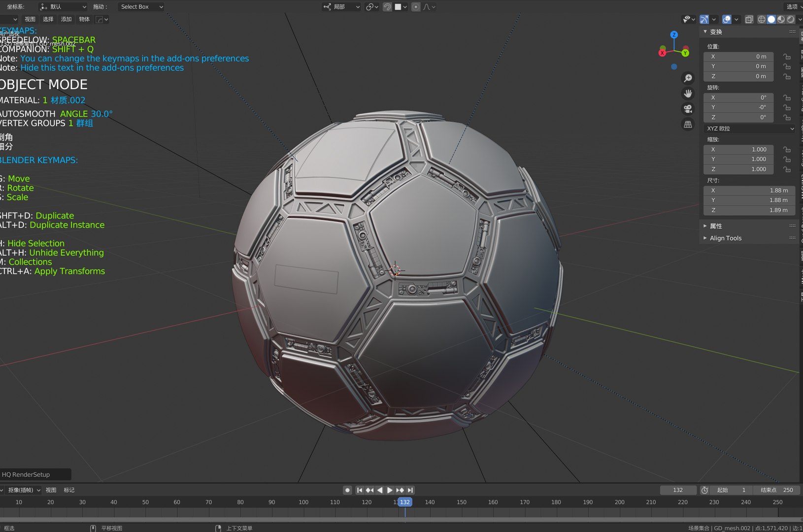Click the zoom view magnifier icon

[688, 78]
